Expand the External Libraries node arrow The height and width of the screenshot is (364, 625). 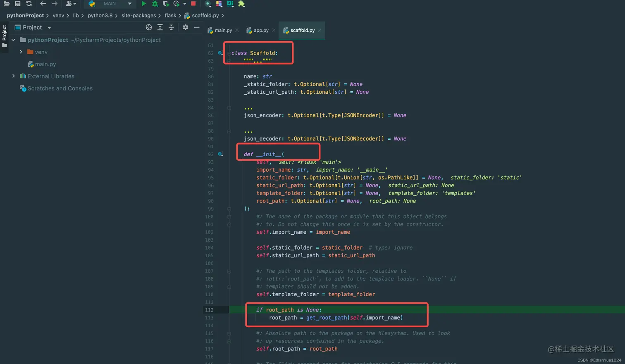(x=14, y=76)
